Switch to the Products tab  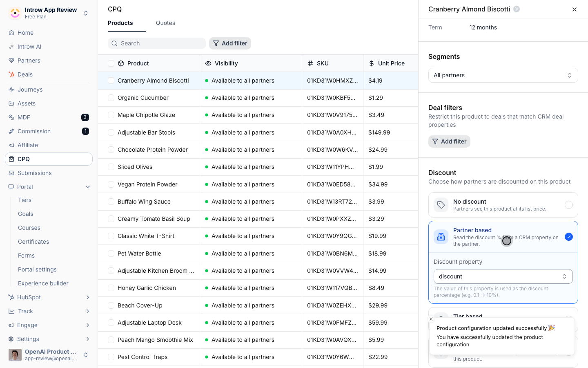(x=120, y=23)
